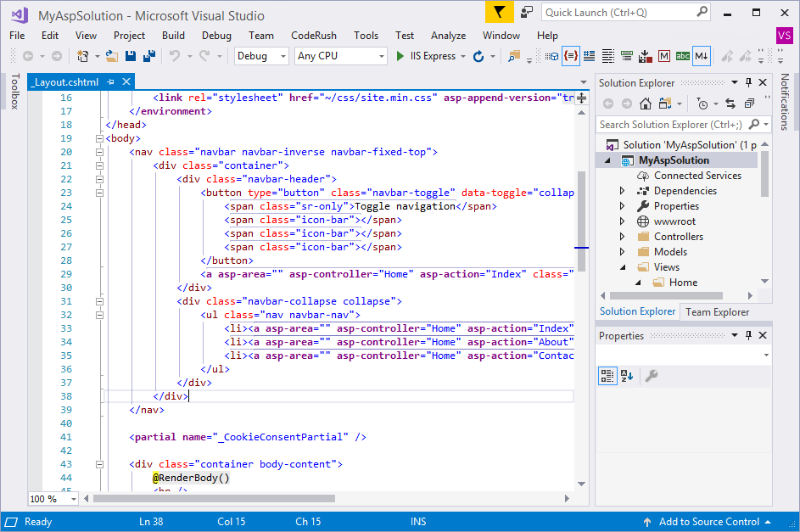The width and height of the screenshot is (800, 532).
Task: Click the Collapse All icon in Solution Explorer
Action: click(x=749, y=104)
